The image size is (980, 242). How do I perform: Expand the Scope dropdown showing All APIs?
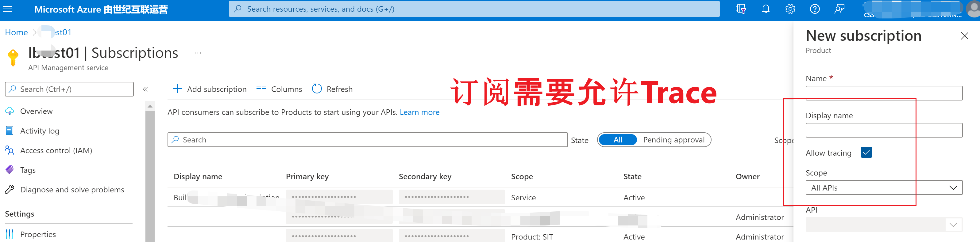884,188
